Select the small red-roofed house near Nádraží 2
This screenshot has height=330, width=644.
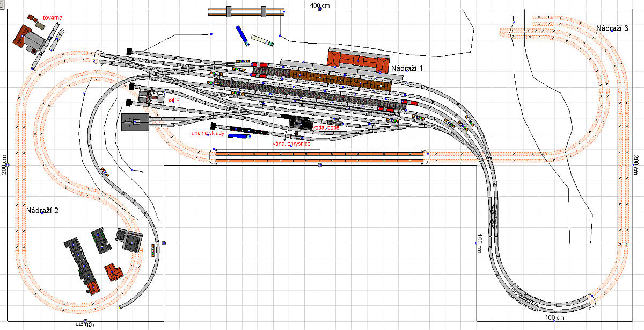114,272
